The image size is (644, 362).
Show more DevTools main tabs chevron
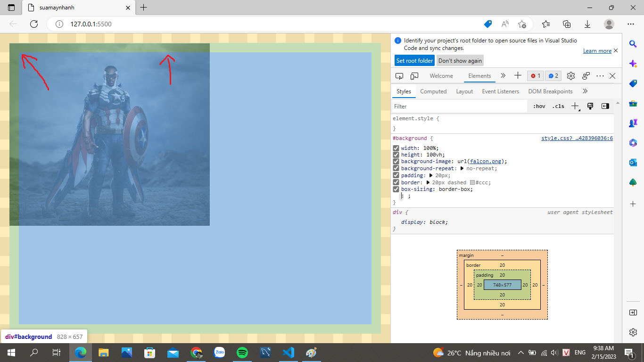point(503,76)
